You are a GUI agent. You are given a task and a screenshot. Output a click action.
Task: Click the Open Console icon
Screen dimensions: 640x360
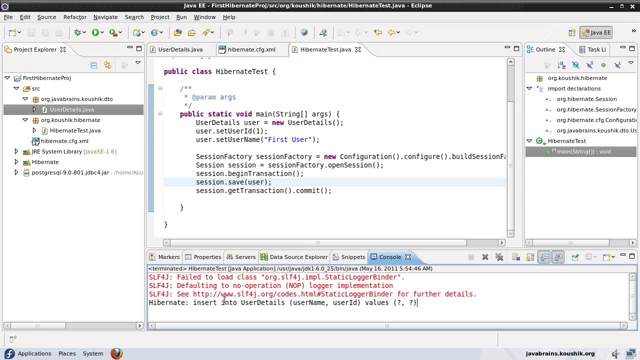coord(607,257)
